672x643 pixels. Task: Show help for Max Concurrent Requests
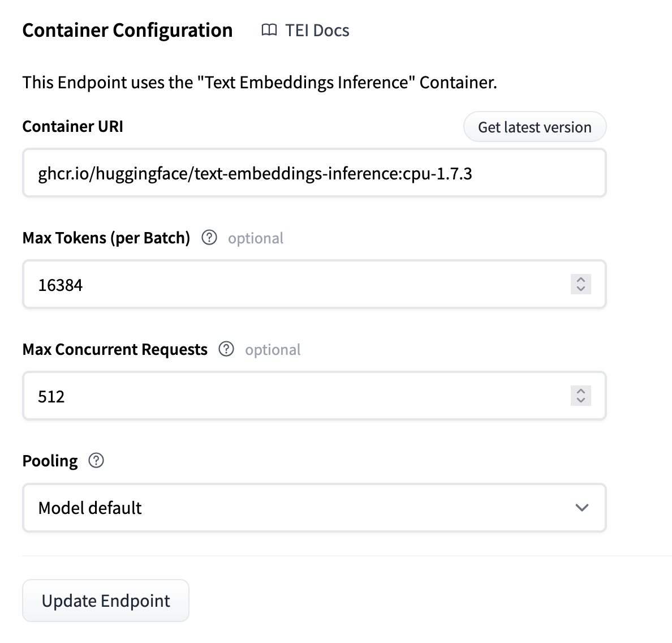point(226,349)
